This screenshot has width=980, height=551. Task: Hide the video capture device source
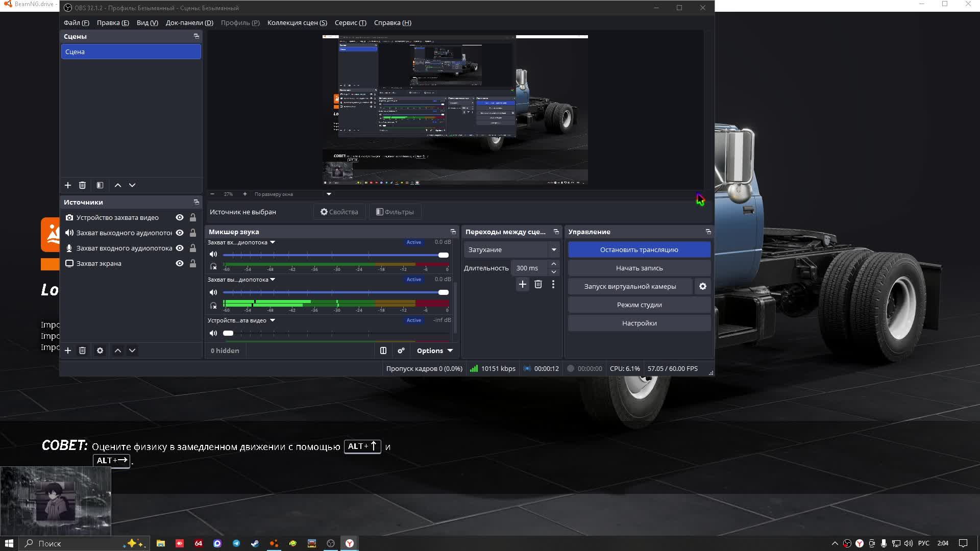(x=180, y=217)
